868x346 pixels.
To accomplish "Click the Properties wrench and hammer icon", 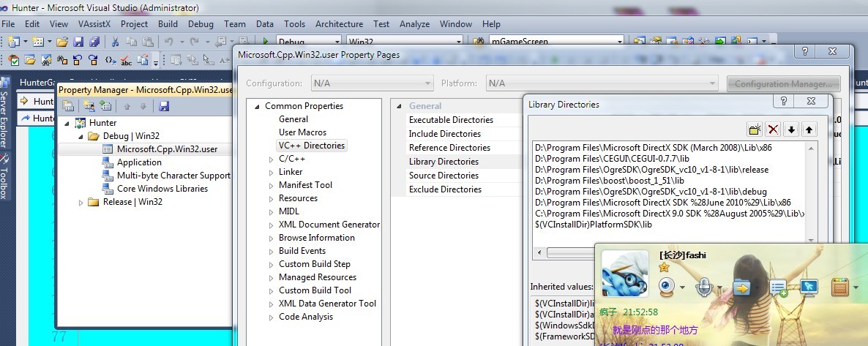I will tap(704, 42).
